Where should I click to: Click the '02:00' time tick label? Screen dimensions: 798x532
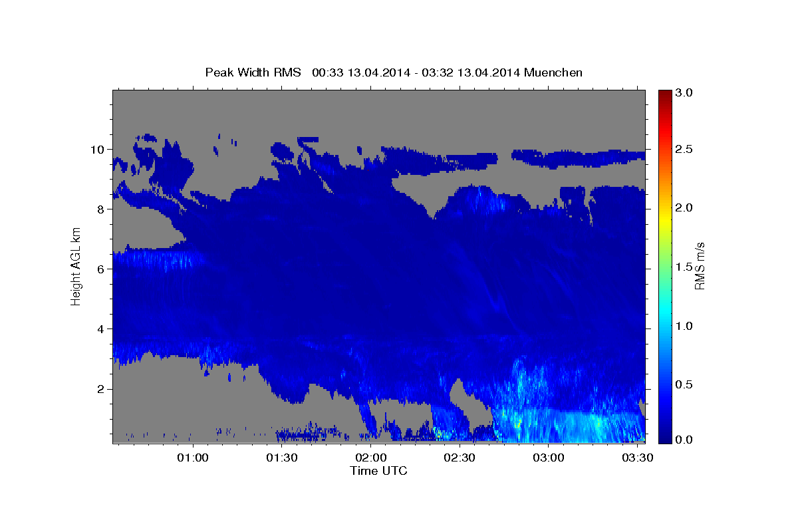tap(370, 458)
